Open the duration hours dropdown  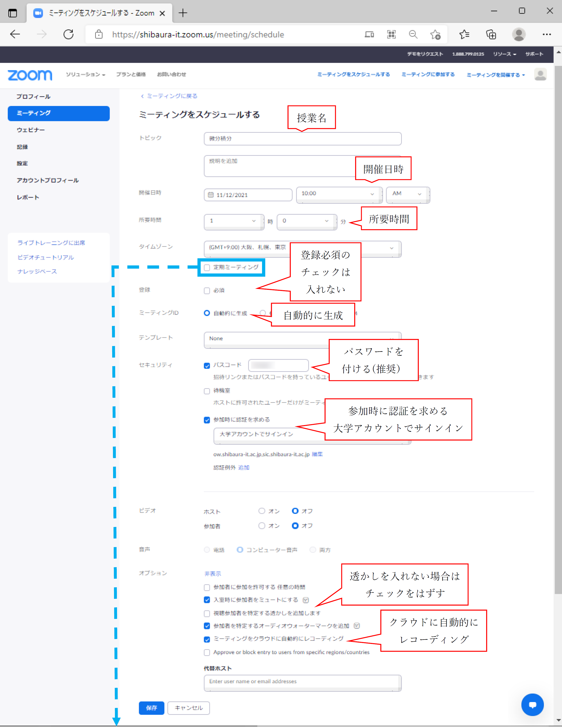click(234, 222)
